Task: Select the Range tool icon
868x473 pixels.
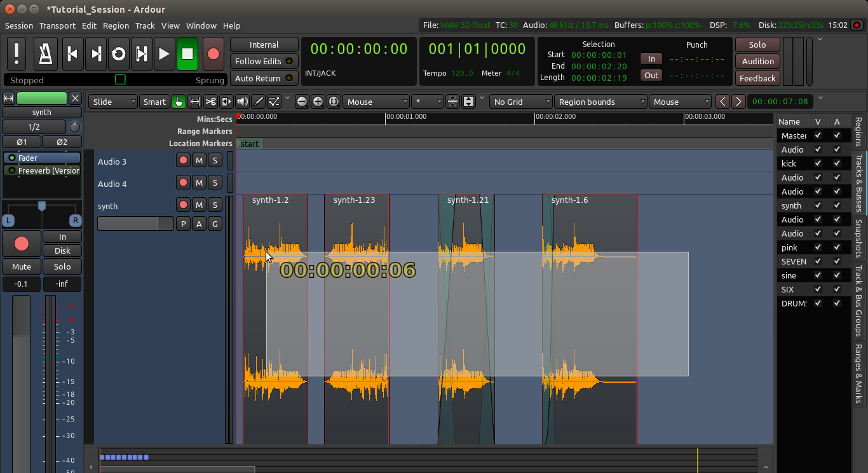Action: (194, 102)
